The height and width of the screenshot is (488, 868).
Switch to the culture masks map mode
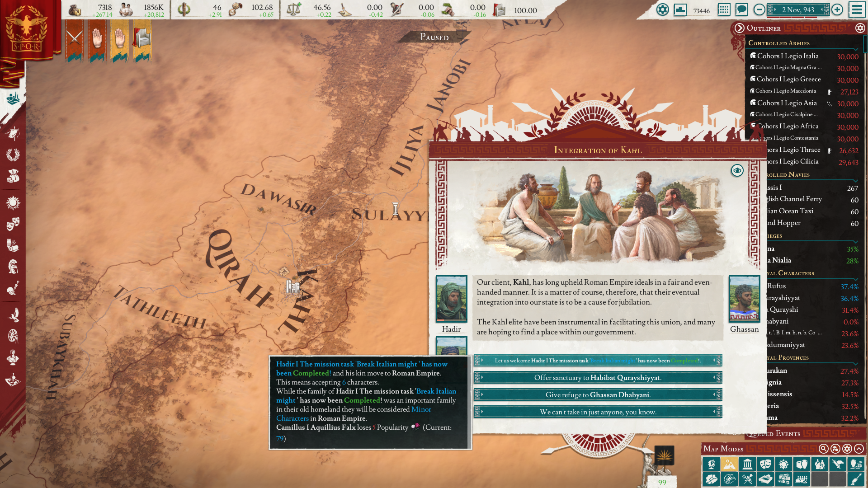tap(765, 464)
